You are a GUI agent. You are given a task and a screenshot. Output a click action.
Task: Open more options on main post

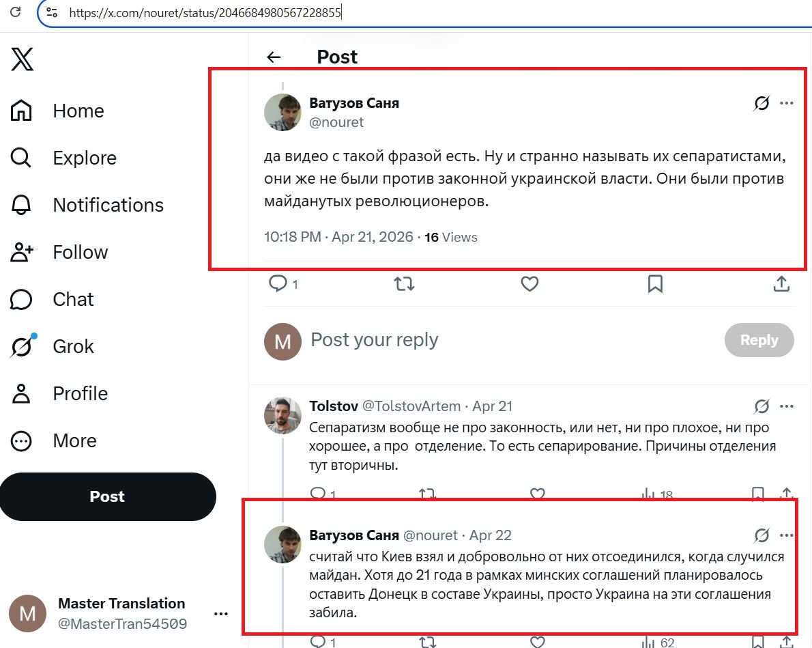[x=787, y=104]
